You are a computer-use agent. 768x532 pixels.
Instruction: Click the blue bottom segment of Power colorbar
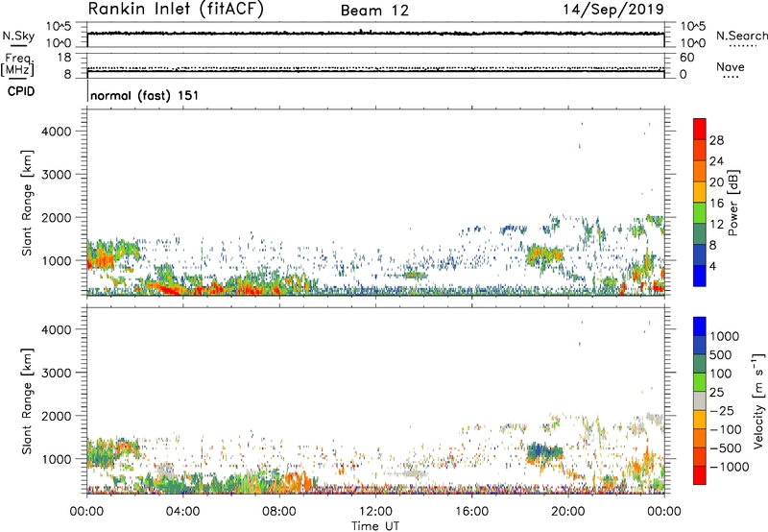(x=700, y=276)
